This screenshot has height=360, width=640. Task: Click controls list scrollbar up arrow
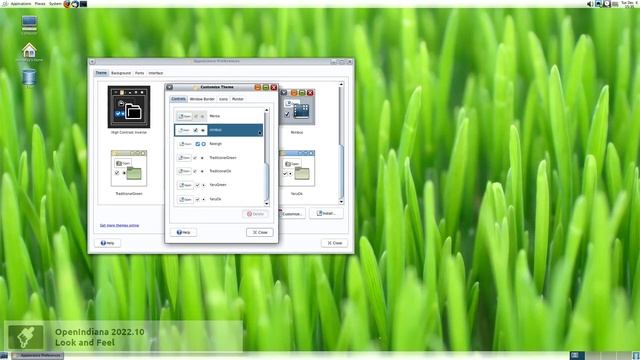267,110
